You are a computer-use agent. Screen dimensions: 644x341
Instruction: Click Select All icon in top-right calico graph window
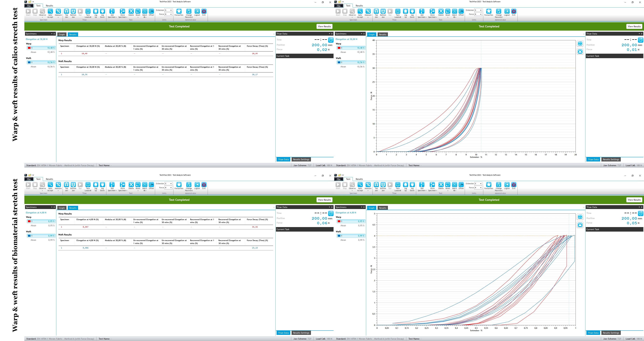click(x=455, y=11)
